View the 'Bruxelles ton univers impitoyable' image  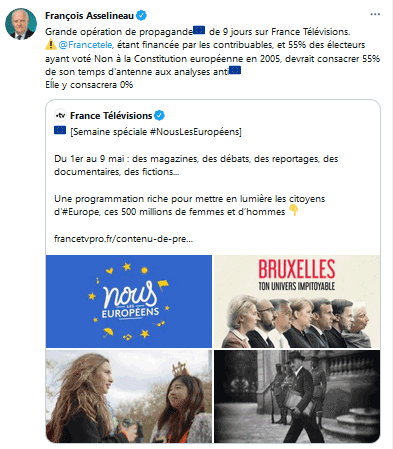click(x=297, y=301)
